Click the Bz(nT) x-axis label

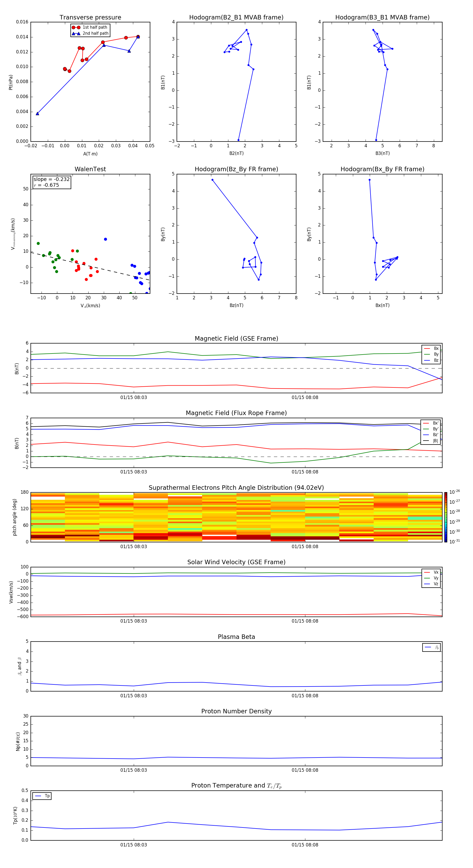[236, 305]
